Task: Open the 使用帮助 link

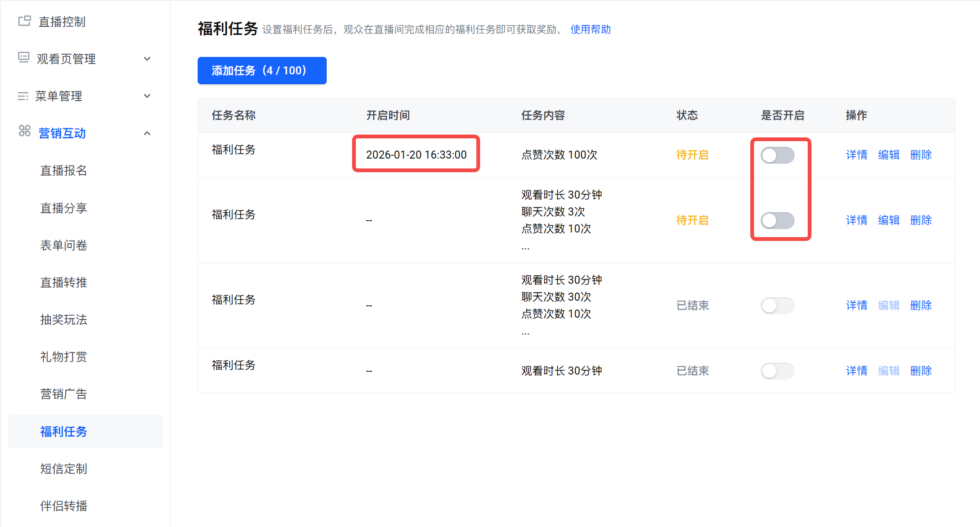Action: click(590, 30)
